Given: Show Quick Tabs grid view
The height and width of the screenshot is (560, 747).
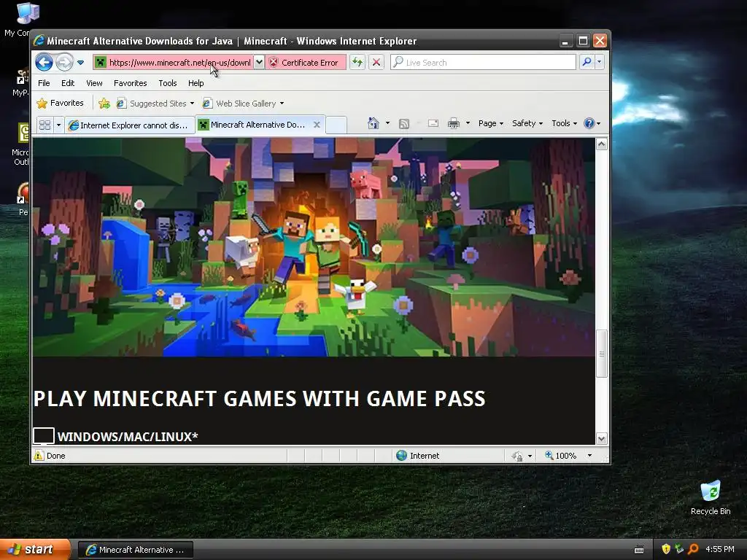Looking at the screenshot, I should [44, 125].
